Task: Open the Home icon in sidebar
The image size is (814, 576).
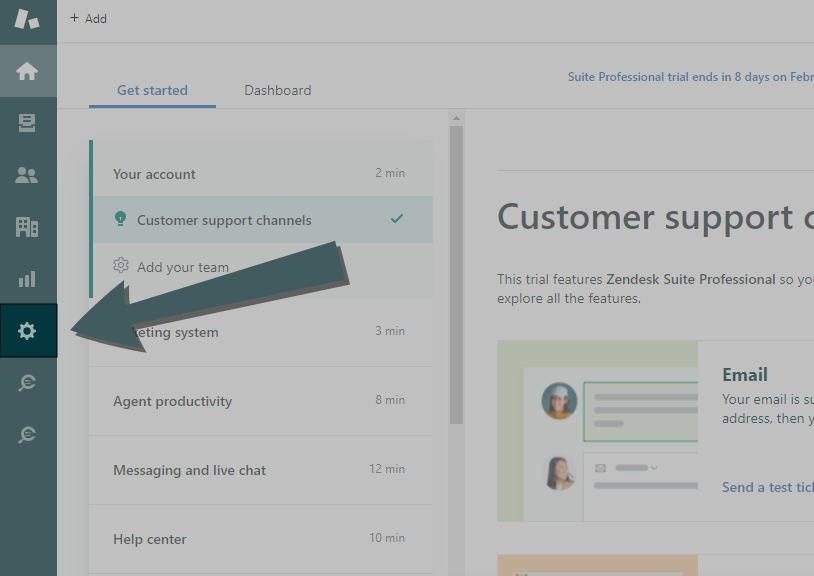Action: tap(27, 71)
